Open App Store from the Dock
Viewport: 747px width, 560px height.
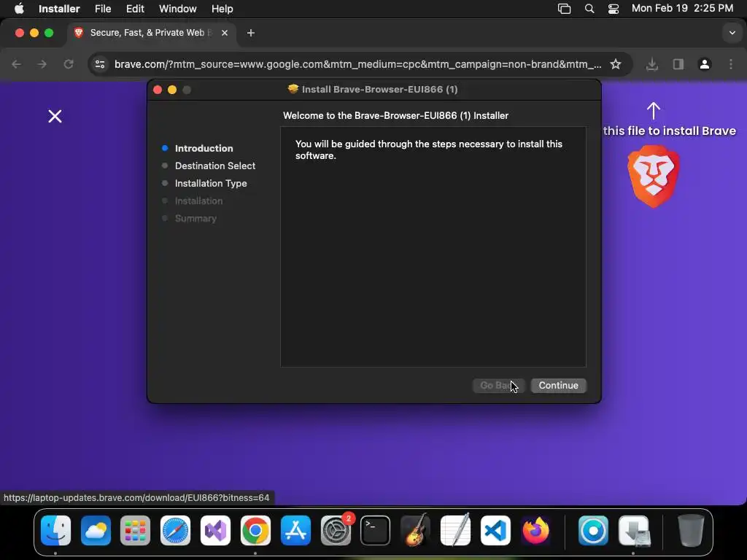pyautogui.click(x=295, y=531)
